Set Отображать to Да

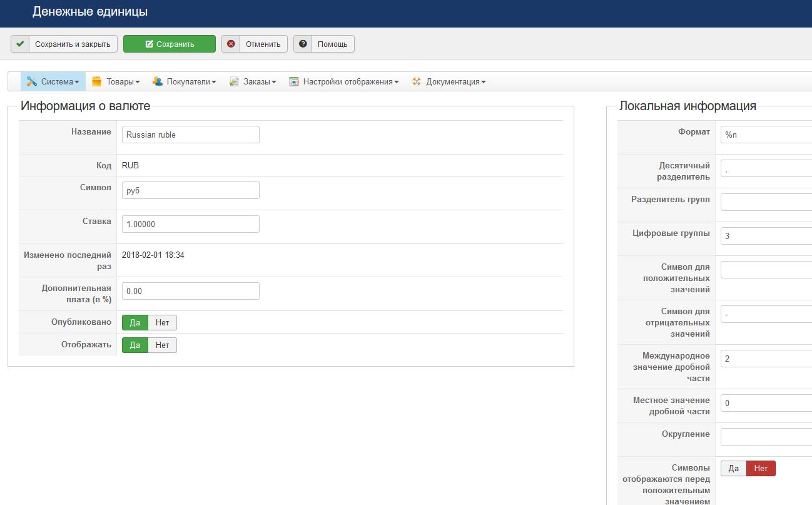(x=135, y=345)
